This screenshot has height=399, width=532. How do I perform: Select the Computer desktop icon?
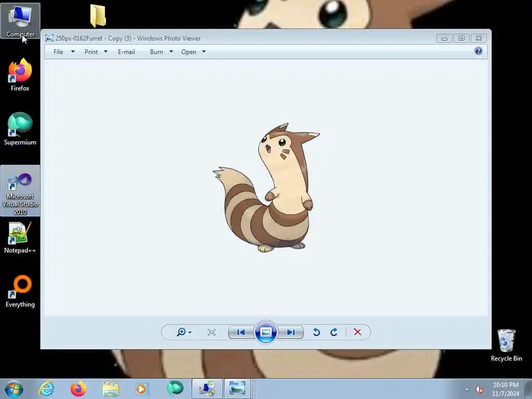[20, 21]
